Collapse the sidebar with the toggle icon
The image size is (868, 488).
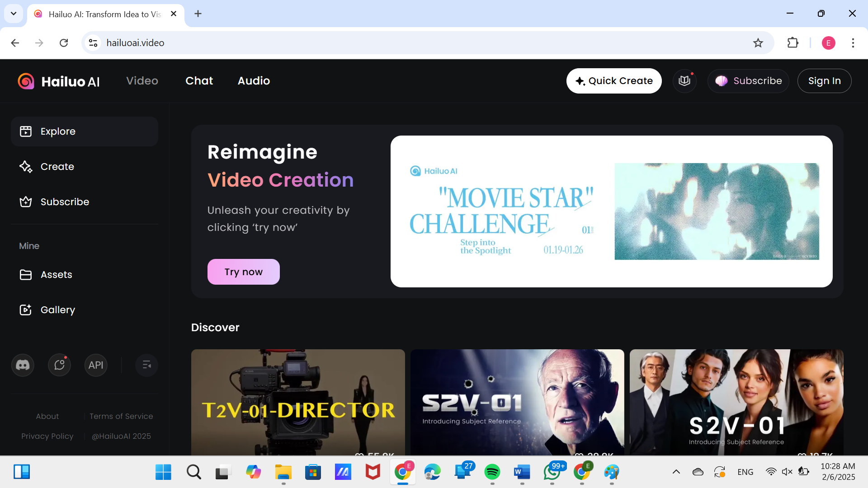[x=146, y=365]
